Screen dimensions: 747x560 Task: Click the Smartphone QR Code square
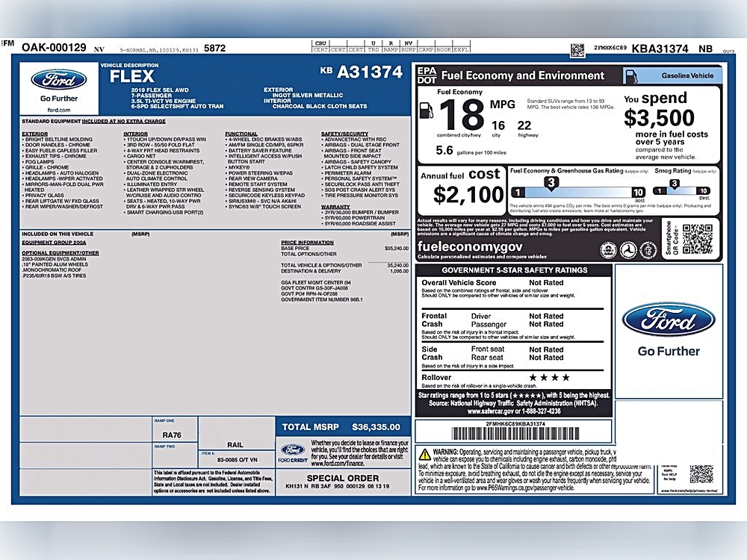[697, 239]
